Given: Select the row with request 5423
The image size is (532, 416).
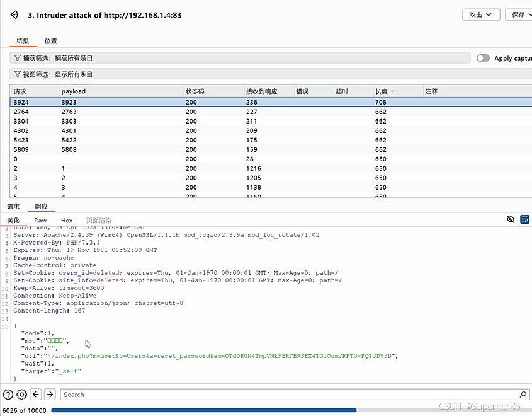Looking at the screenshot, I should [271, 141].
